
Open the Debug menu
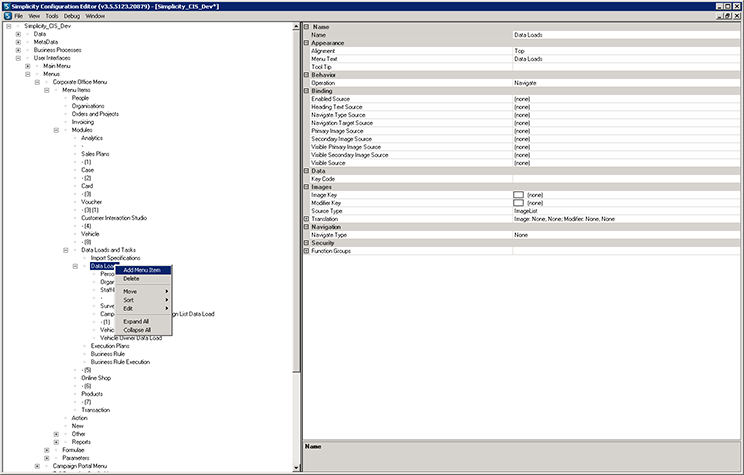point(72,16)
